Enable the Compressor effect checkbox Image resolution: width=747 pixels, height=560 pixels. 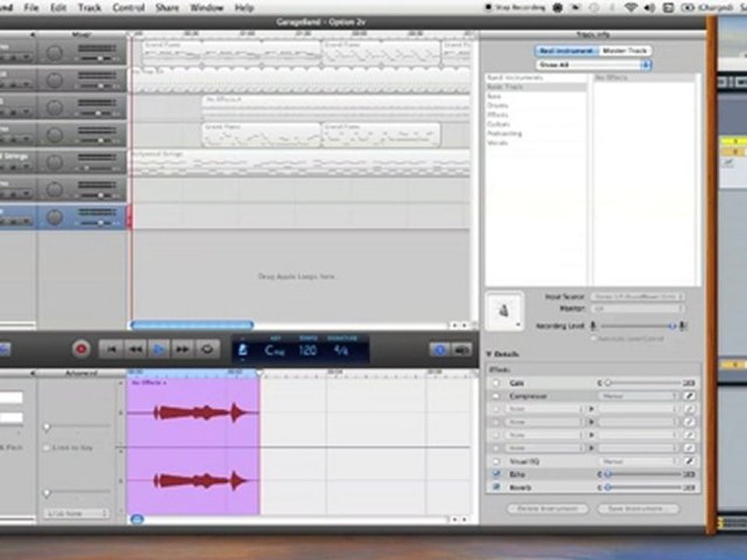tap(496, 396)
